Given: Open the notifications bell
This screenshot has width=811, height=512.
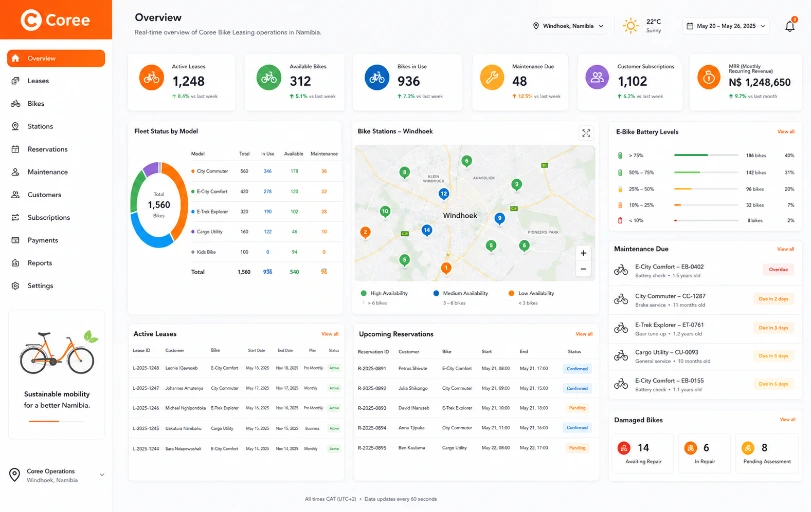Looking at the screenshot, I should click(790, 26).
